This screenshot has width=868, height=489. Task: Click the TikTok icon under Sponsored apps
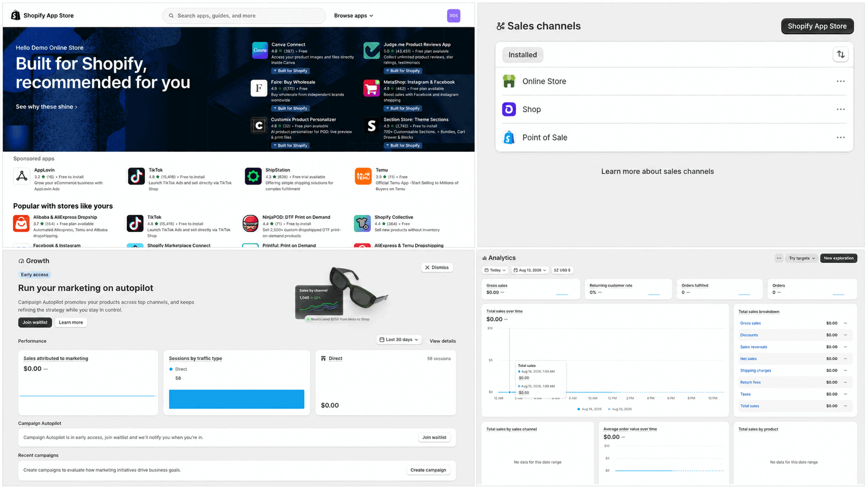click(136, 176)
